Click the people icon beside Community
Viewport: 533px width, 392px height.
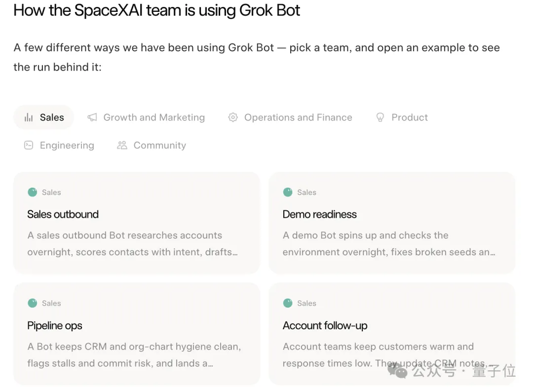(122, 145)
